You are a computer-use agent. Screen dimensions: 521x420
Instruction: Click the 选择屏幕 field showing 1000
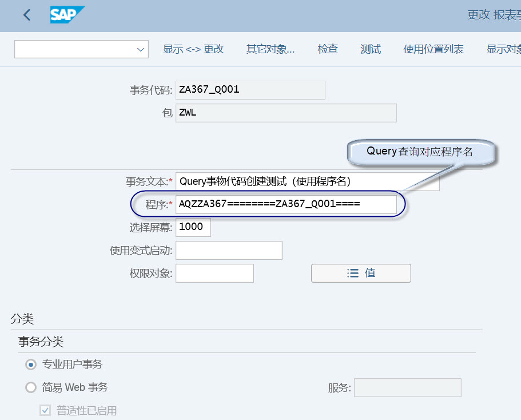point(193,227)
